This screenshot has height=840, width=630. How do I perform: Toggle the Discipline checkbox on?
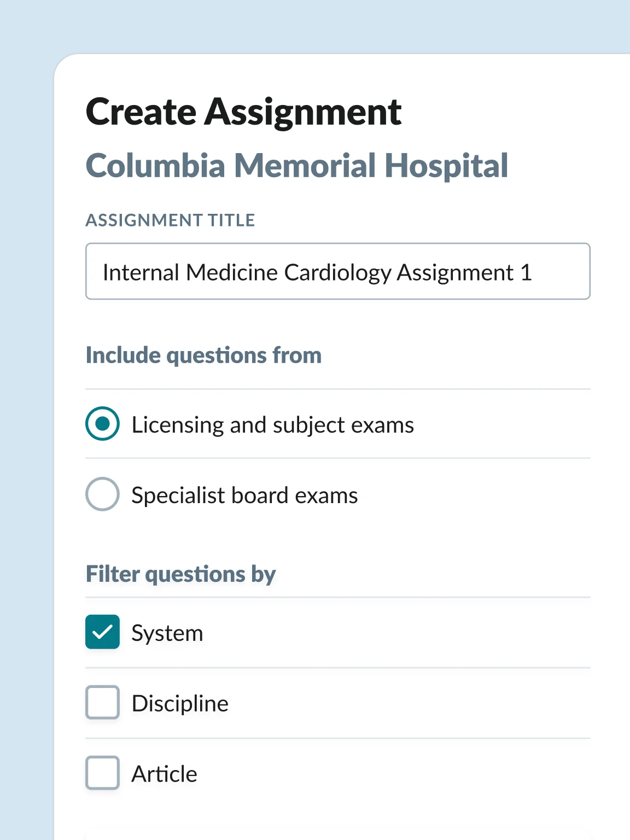(x=102, y=703)
